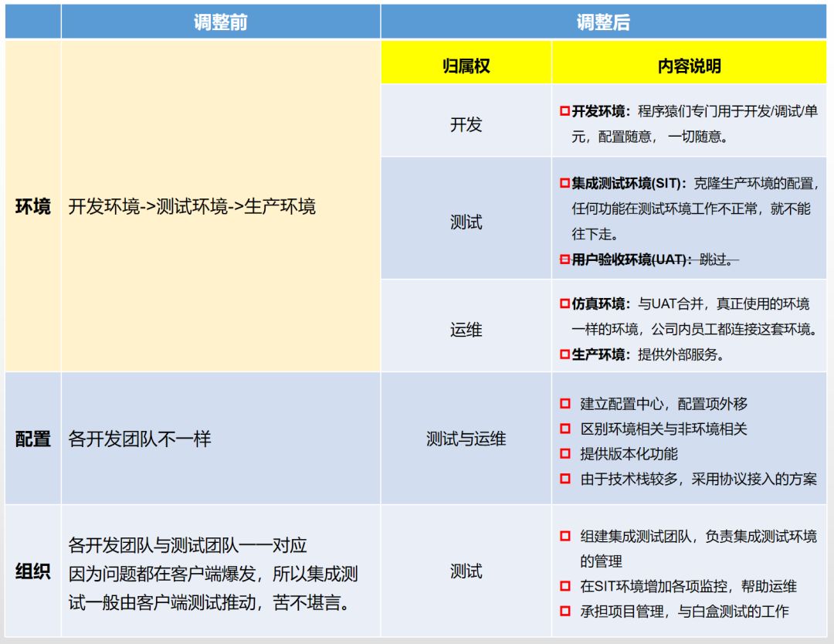This screenshot has width=834, height=644.
Task: Click the 配置 row label
Action: [33, 439]
